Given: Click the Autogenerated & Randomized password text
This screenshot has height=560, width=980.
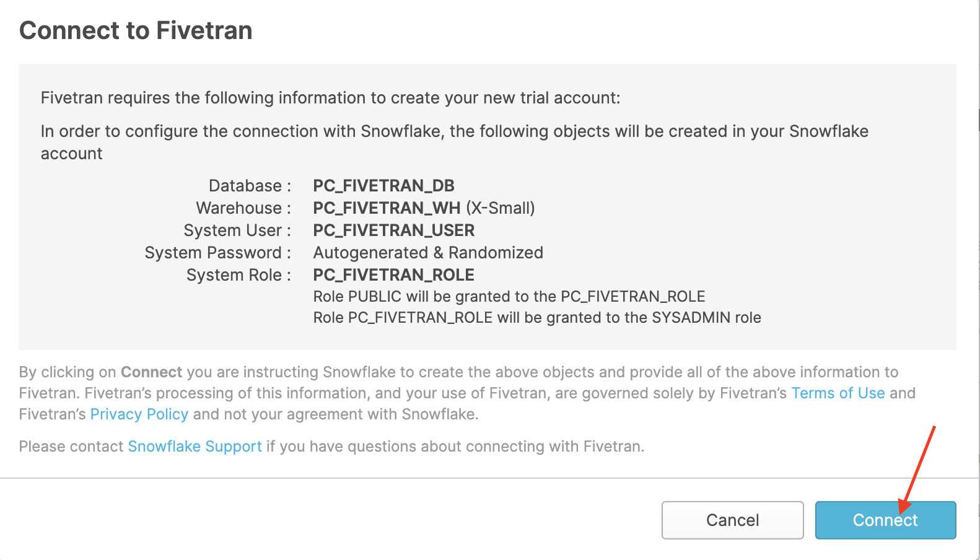Looking at the screenshot, I should [x=428, y=252].
